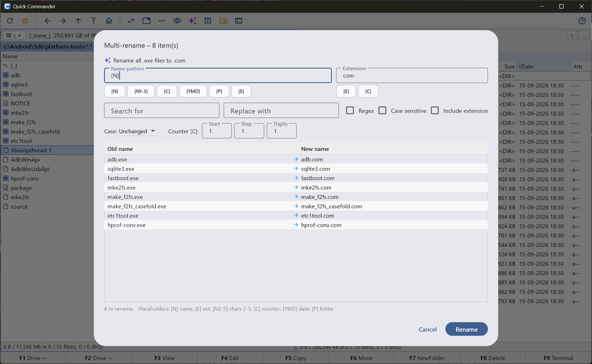Click the sparkle icon beside rename description
Screen dimensions: 592x364
click(107, 60)
